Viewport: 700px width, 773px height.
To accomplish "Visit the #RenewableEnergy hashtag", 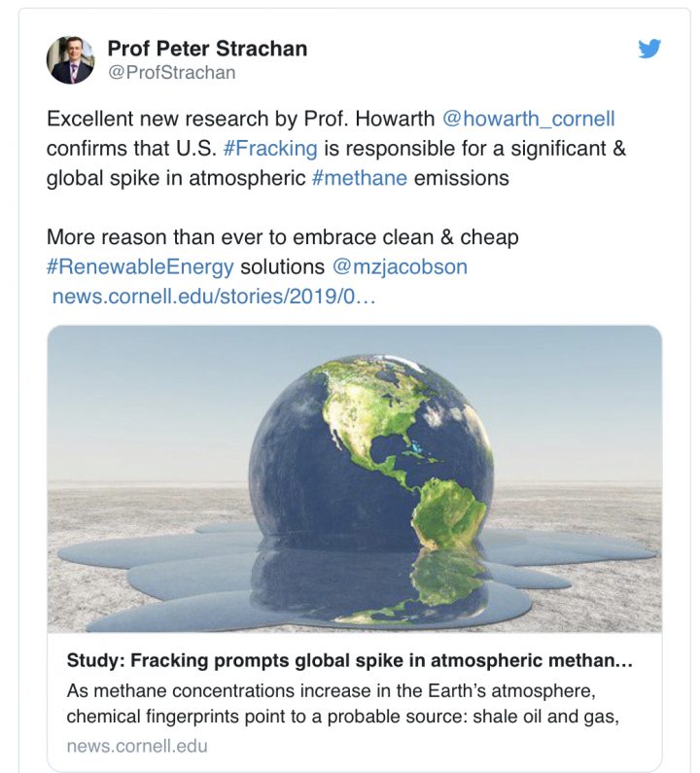I will (140, 268).
